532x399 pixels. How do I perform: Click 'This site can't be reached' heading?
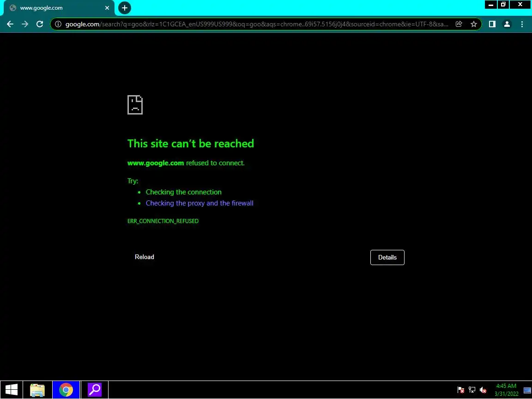pos(191,144)
